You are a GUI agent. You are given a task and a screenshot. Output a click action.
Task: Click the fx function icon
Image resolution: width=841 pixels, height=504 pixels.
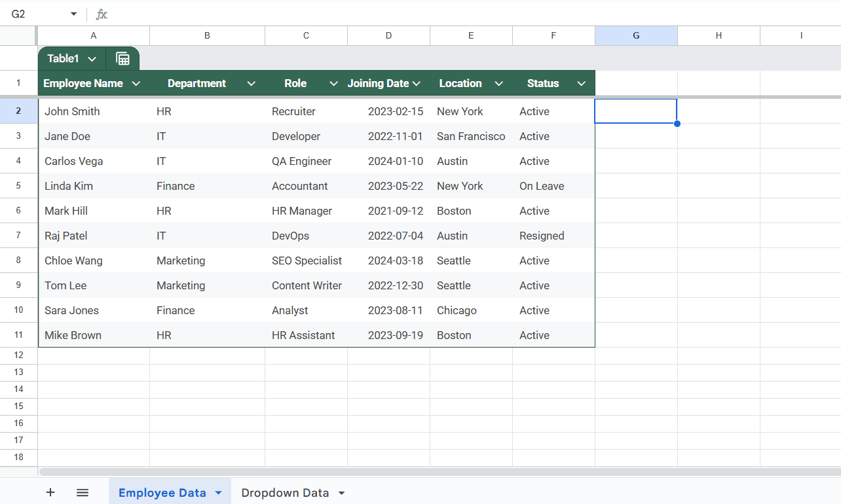click(102, 14)
